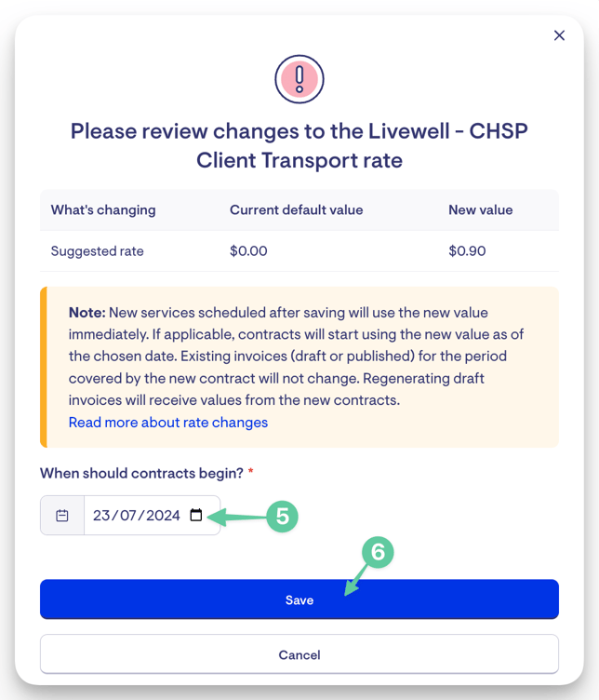Screen dimensions: 599x700
Task: Select the day value 23 in date field
Action: [101, 515]
